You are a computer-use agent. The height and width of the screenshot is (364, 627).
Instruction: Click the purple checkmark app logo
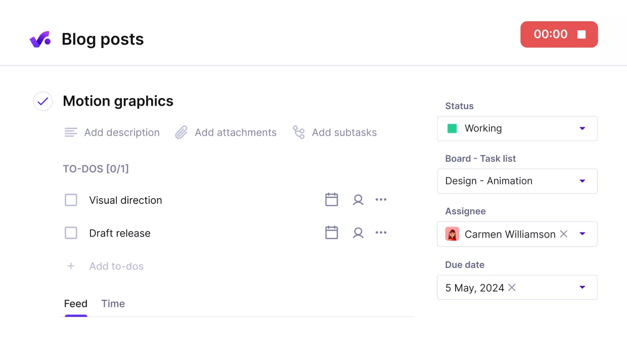[40, 39]
